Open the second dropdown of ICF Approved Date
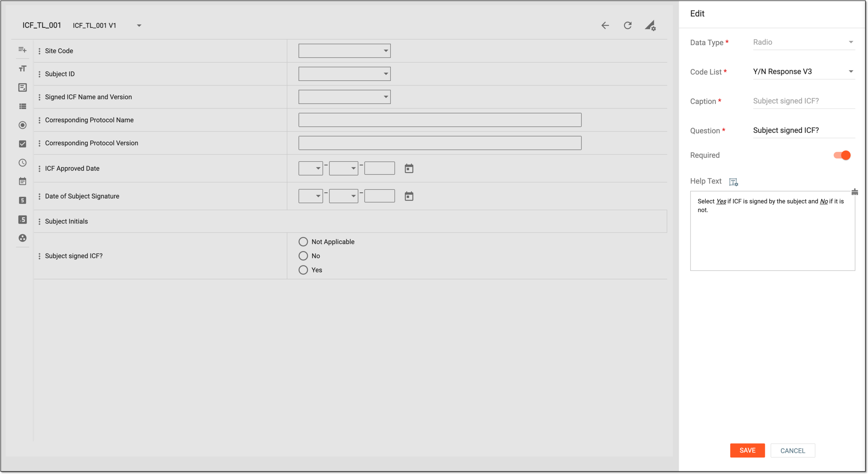 click(x=343, y=168)
